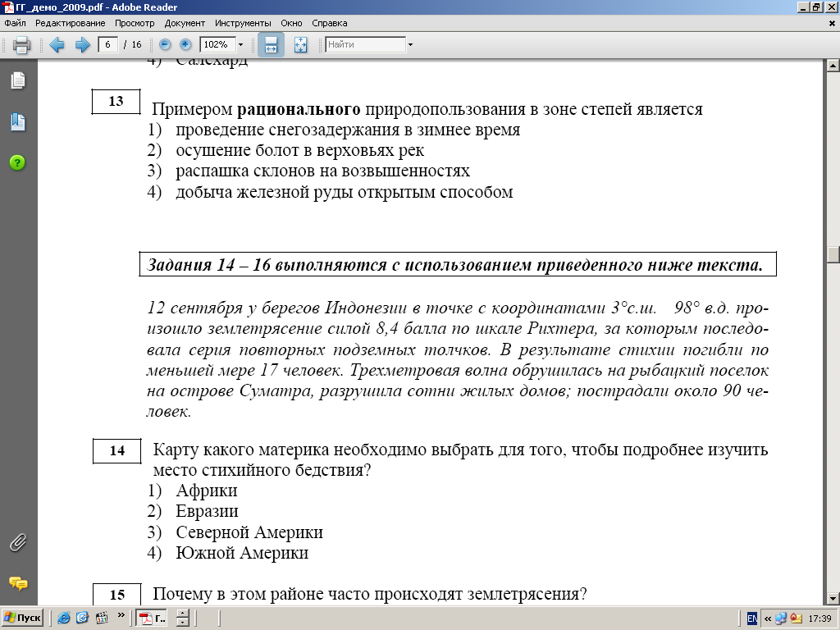Click question 15 text 'Почему в этом районе…'
Image resolution: width=840 pixels, height=630 pixels.
(370, 594)
